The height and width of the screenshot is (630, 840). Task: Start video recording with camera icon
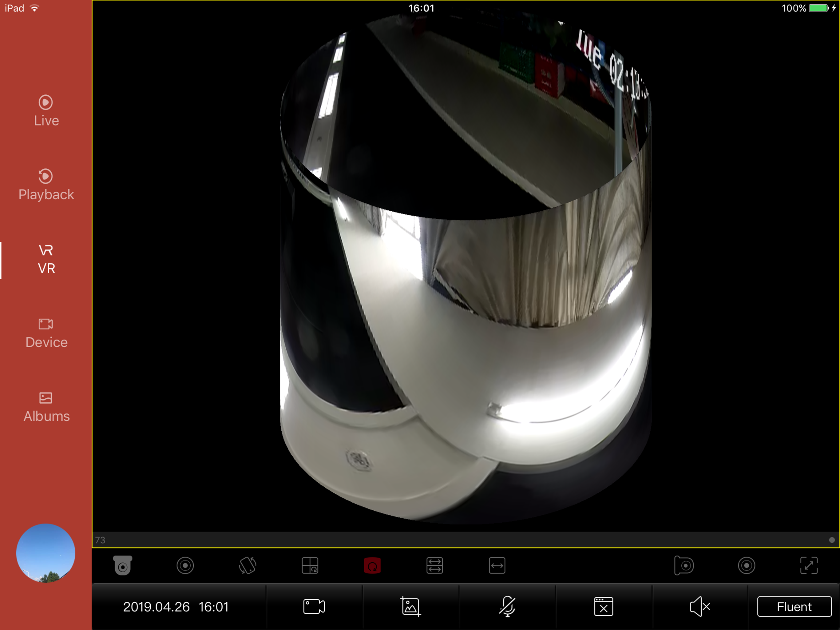click(314, 606)
